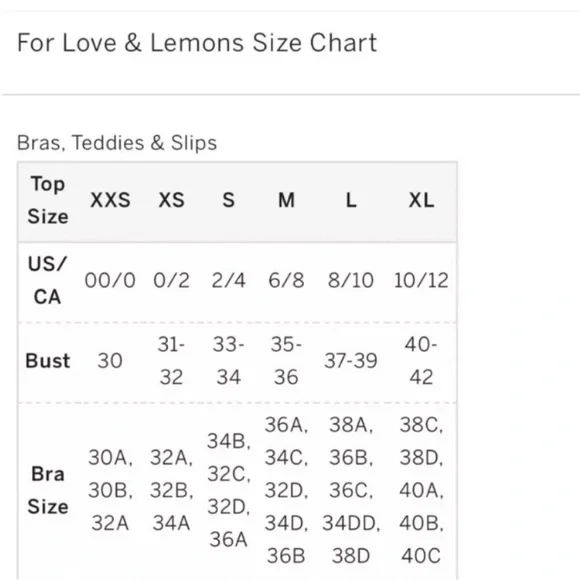Select the 30A bra size entry

[x=110, y=458]
